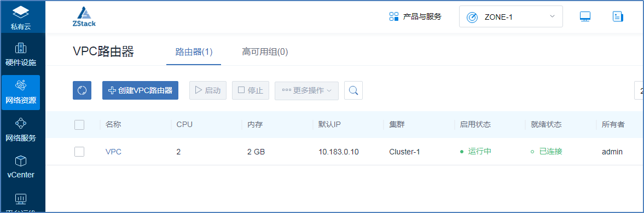Switch to the 高可用组(0) tab
644x213 pixels.
[265, 52]
